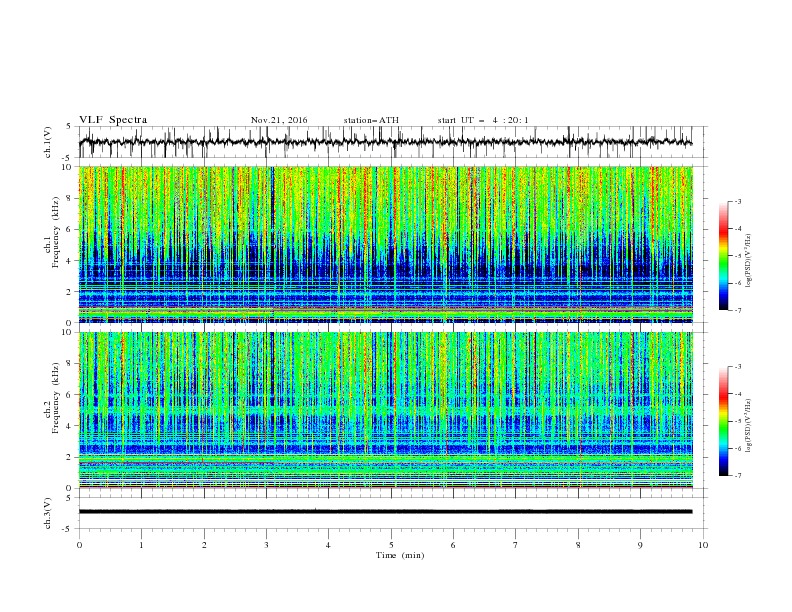Click time axis tick label "2"

(x=204, y=545)
